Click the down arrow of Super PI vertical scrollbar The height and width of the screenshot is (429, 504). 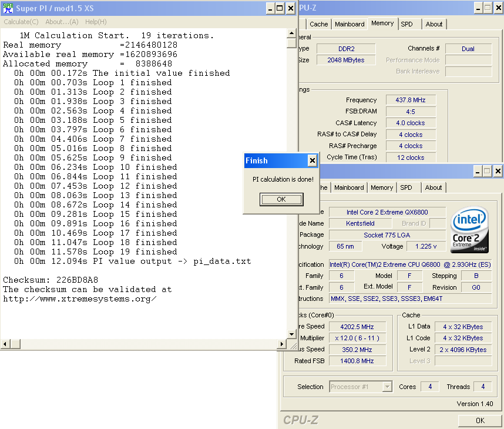[x=291, y=334]
